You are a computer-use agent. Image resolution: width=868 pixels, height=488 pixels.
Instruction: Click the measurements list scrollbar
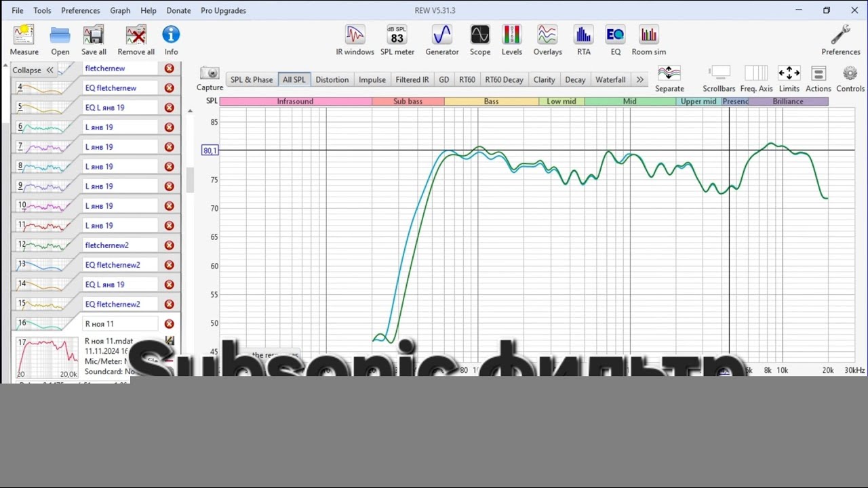point(191,180)
